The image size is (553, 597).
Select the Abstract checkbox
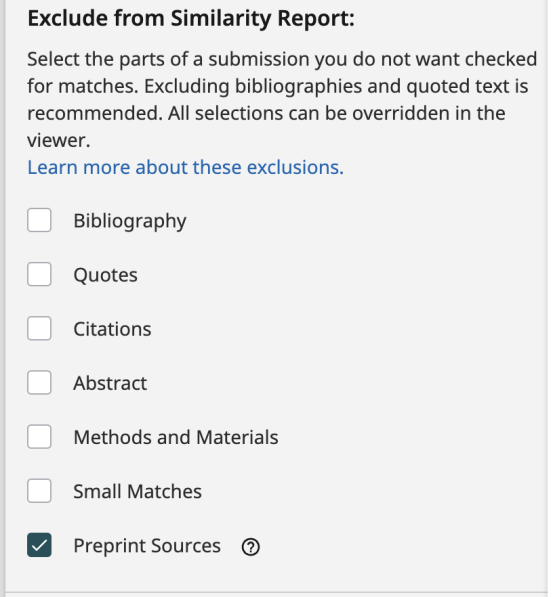click(39, 382)
